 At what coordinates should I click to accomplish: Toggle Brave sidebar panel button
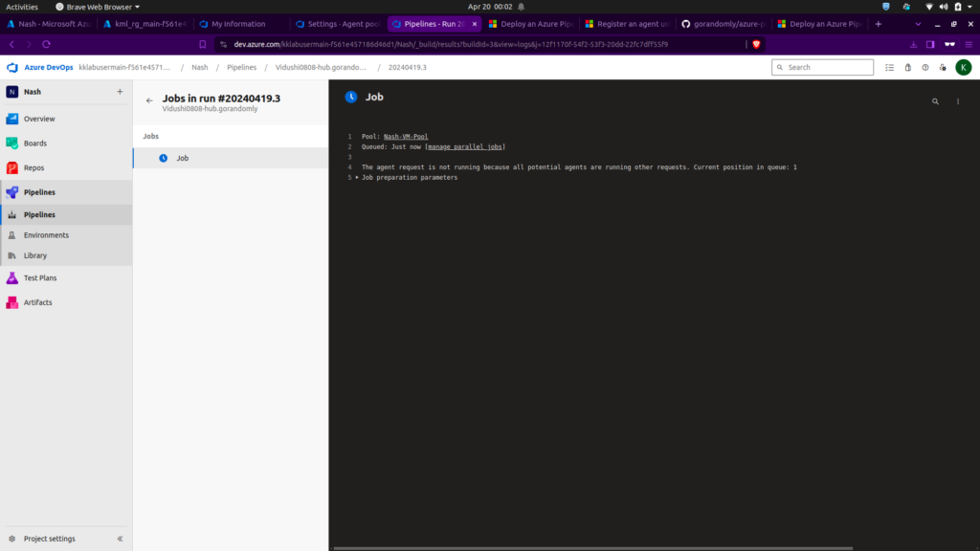(930, 44)
